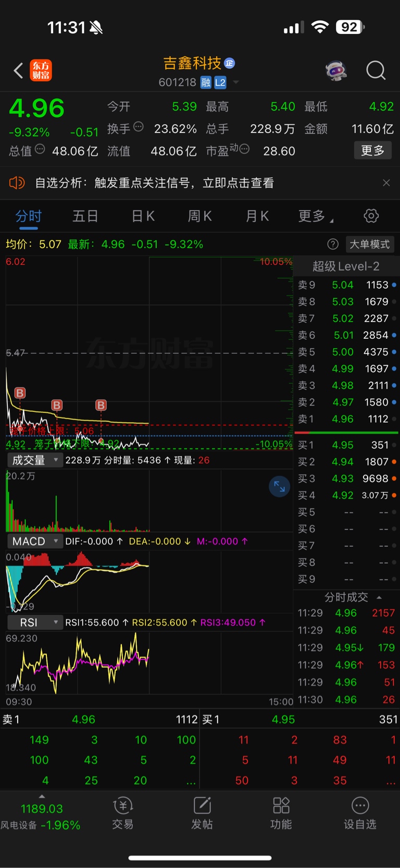Viewport: 400px width, 868px height.
Task: Tap the sell queue order of 149
Action: tap(39, 740)
